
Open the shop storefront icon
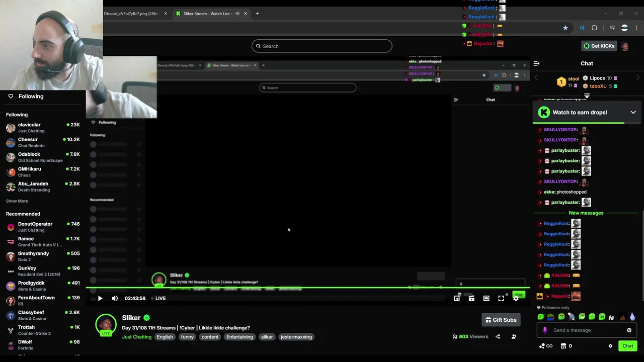[x=563, y=346]
